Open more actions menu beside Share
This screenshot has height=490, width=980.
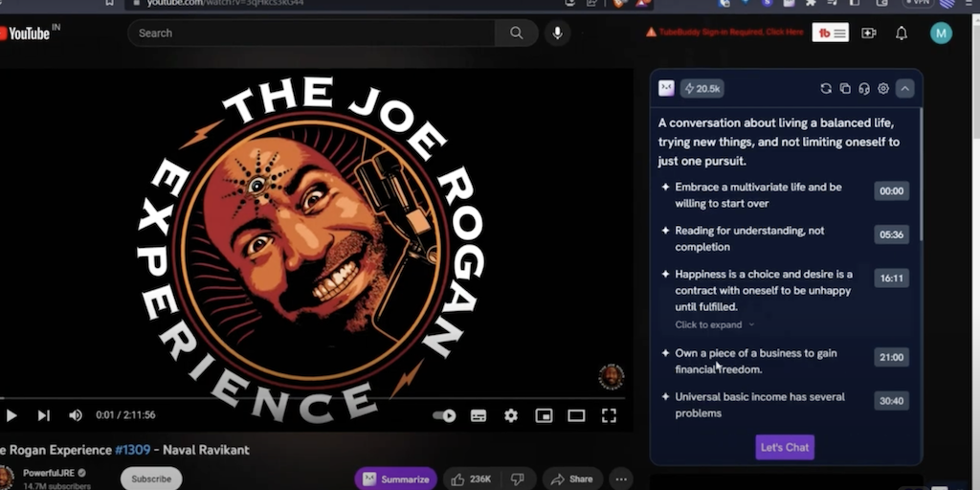tap(621, 479)
